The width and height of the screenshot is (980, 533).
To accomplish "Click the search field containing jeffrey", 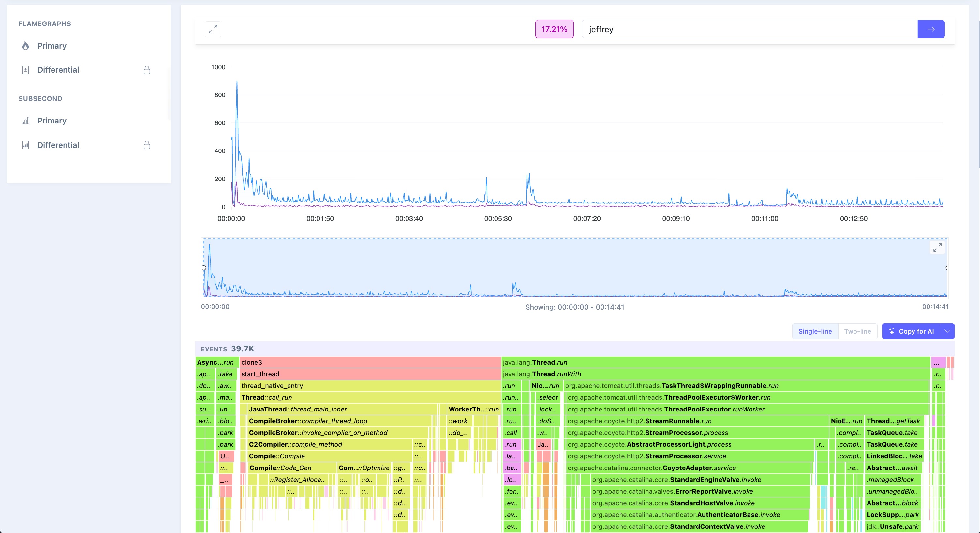I will 750,29.
